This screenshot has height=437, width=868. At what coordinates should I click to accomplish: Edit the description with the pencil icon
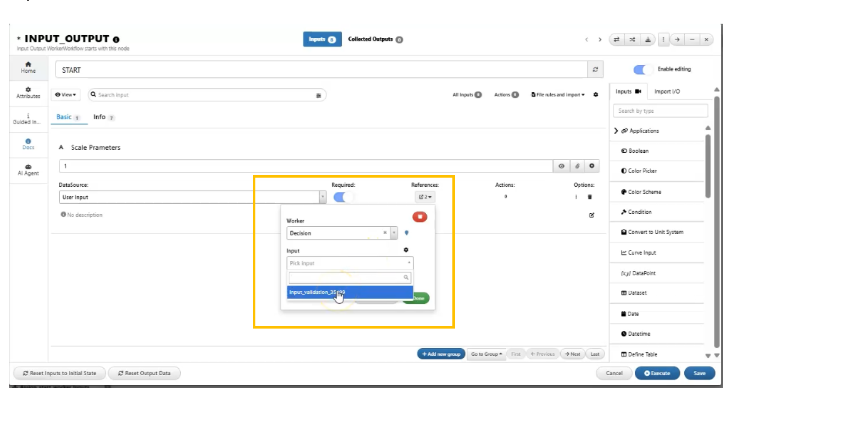pos(592,215)
